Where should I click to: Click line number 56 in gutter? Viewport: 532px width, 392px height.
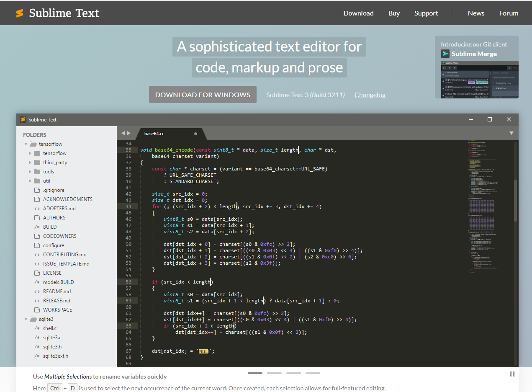click(x=128, y=282)
